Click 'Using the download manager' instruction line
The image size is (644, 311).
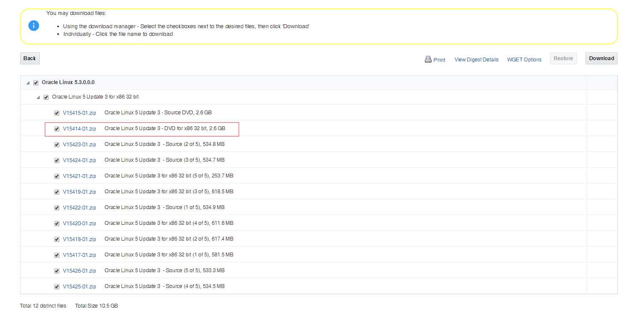coord(186,26)
